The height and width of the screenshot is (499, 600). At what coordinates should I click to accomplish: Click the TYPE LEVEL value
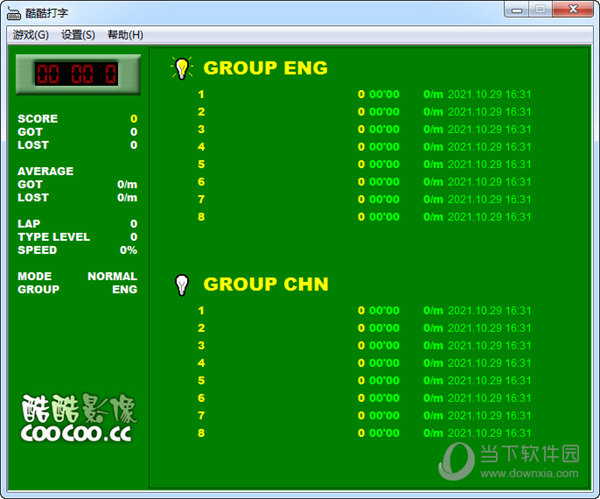coord(133,237)
